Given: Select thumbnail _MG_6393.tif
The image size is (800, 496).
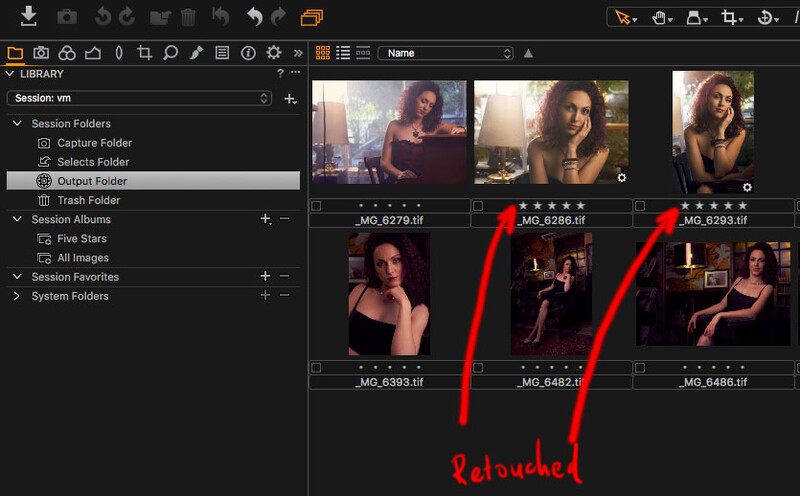Looking at the screenshot, I should click(389, 294).
